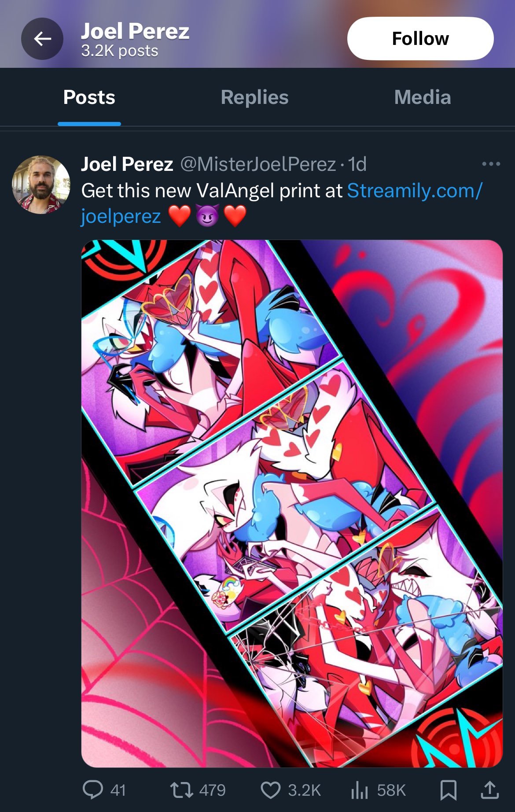The width and height of the screenshot is (515, 812).
Task: Click the @MisterJoelPerez handle
Action: click(258, 164)
